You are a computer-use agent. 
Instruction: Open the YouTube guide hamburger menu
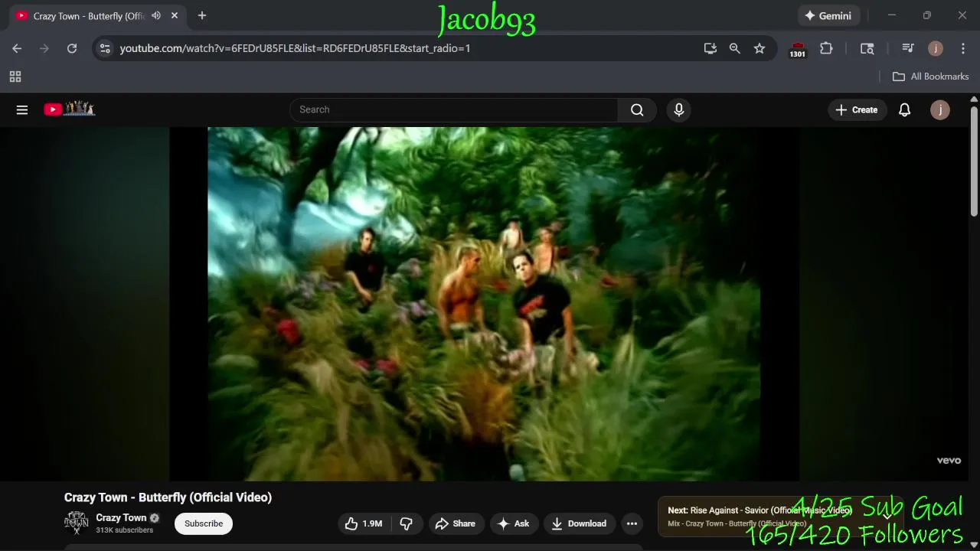22,109
